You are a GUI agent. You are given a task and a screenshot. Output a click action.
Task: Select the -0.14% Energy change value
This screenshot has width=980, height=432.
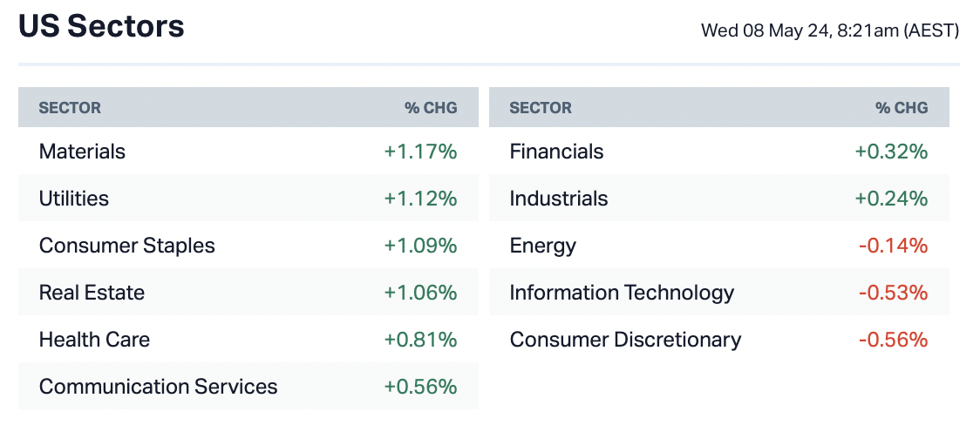[893, 246]
